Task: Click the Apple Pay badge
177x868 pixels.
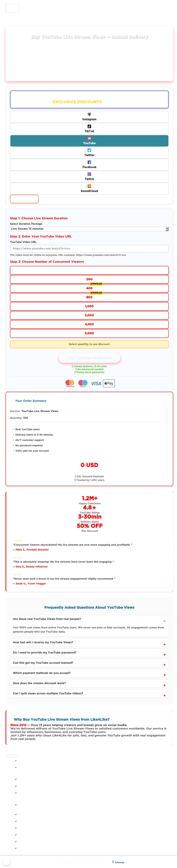Action: (109, 383)
